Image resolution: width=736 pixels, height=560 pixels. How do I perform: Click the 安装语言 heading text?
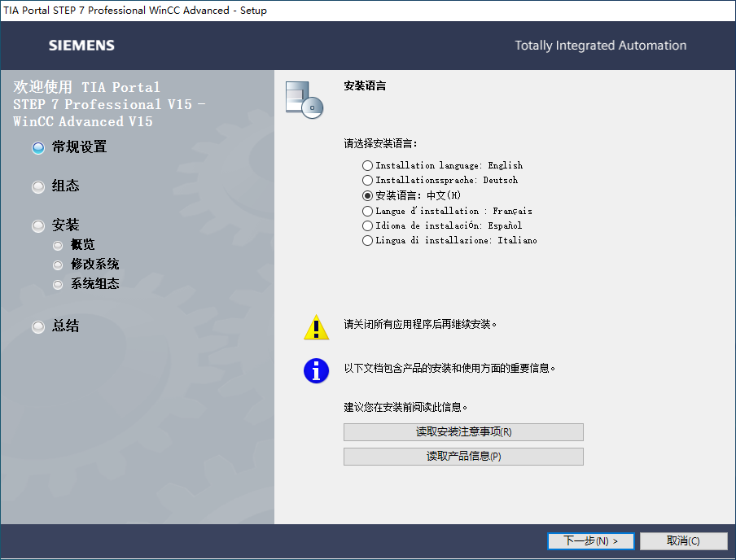365,86
